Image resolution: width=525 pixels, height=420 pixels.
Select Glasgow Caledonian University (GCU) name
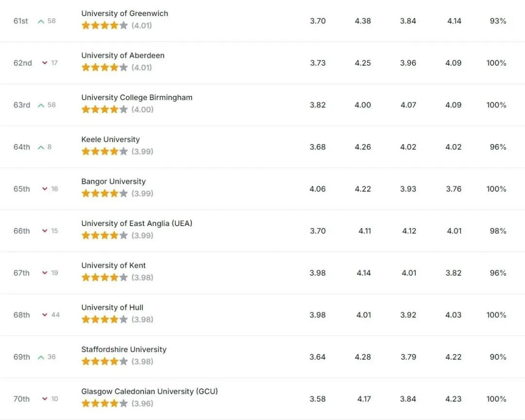pos(149,391)
